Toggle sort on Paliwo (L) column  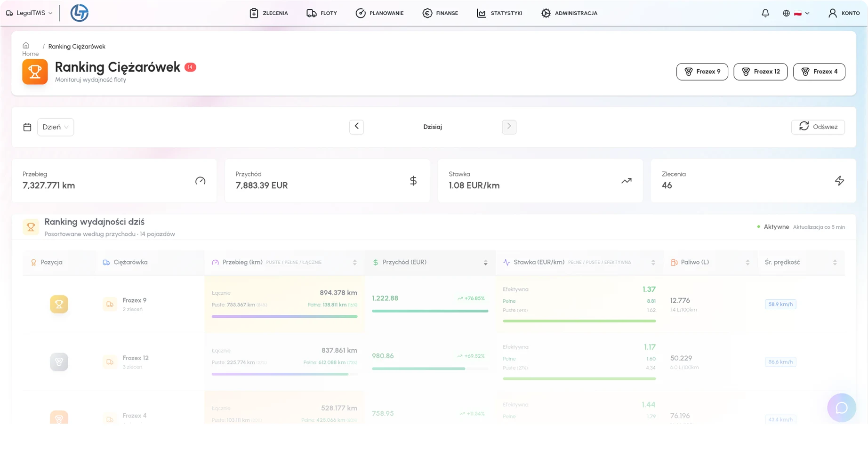(x=747, y=263)
